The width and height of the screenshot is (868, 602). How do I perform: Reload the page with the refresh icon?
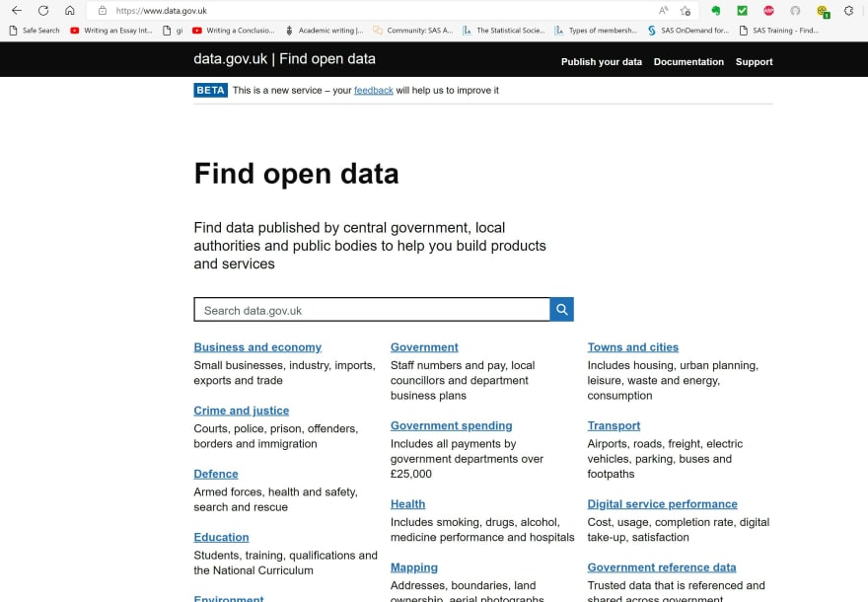pyautogui.click(x=43, y=11)
